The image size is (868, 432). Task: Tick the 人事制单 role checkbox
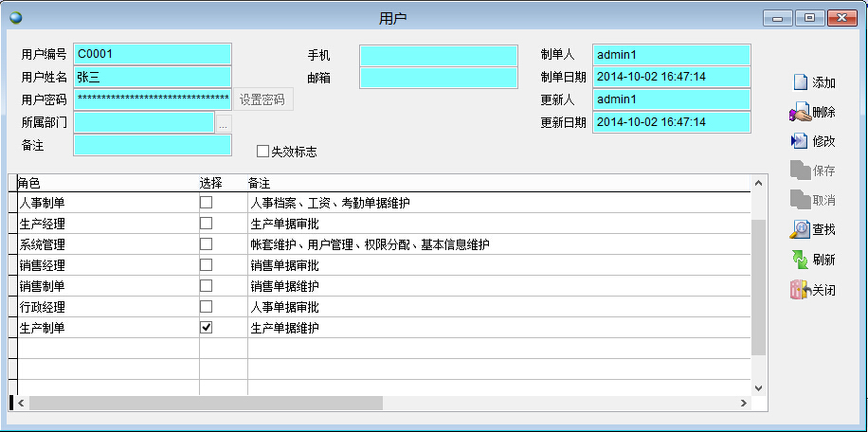(x=206, y=202)
